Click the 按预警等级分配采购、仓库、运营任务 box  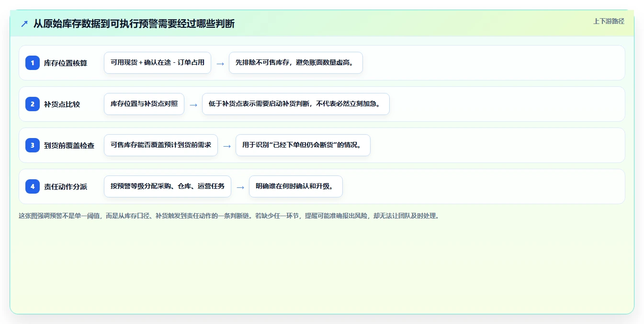(x=168, y=186)
